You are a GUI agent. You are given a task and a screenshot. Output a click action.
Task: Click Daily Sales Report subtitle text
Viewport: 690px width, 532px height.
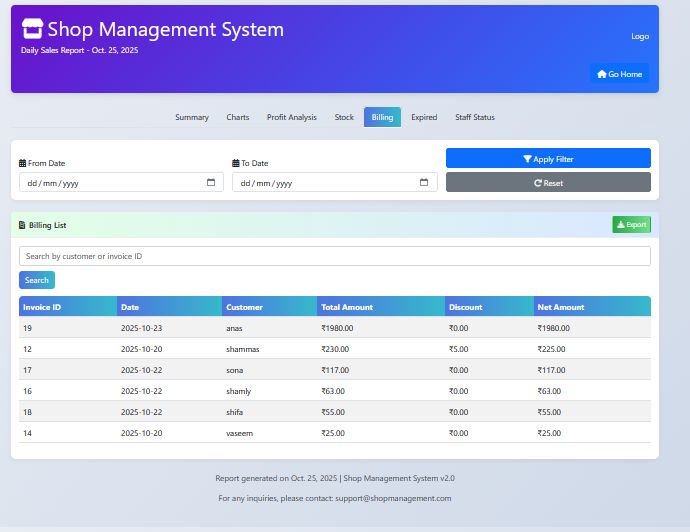click(x=80, y=50)
